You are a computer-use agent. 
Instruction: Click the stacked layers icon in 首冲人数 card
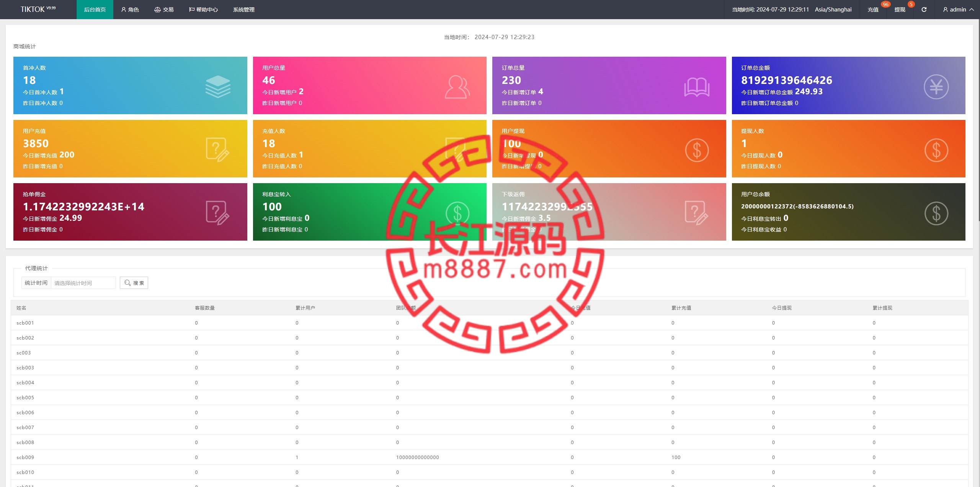[218, 86]
